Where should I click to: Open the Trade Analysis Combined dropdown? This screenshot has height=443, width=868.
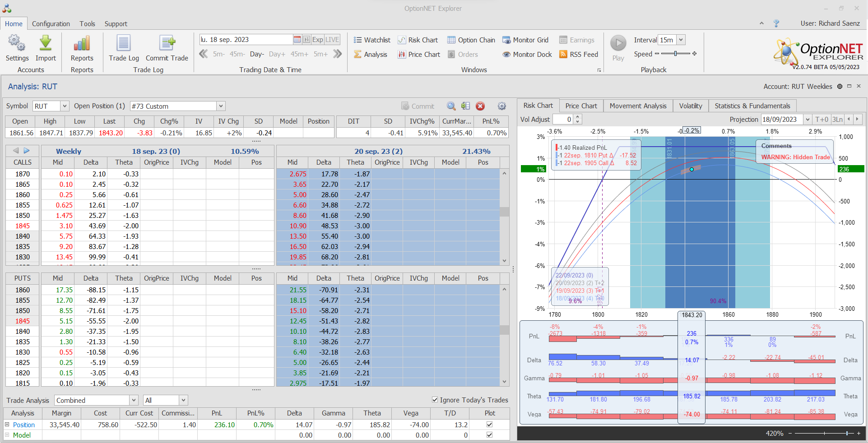point(134,400)
